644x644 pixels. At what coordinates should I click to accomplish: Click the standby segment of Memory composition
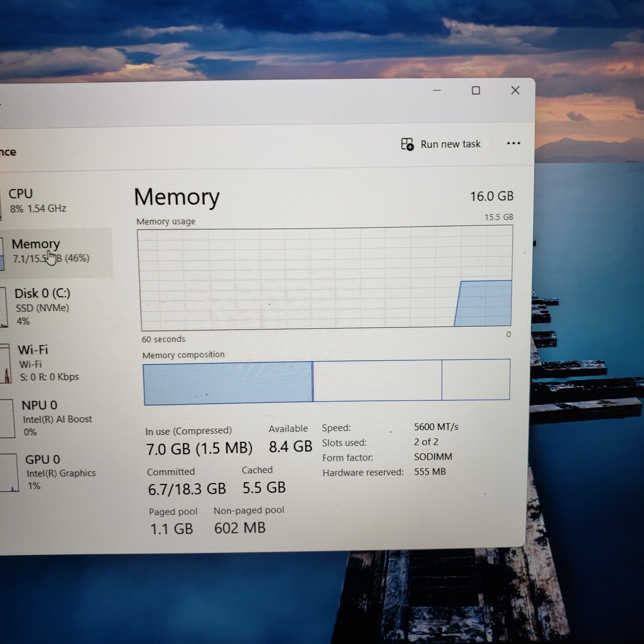[377, 381]
